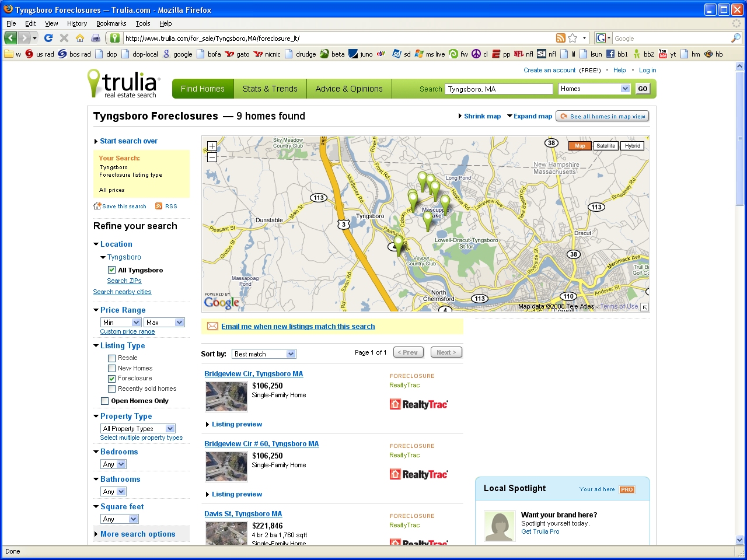Image resolution: width=747 pixels, height=560 pixels.
Task: Click See all homes in map view
Action: click(602, 116)
